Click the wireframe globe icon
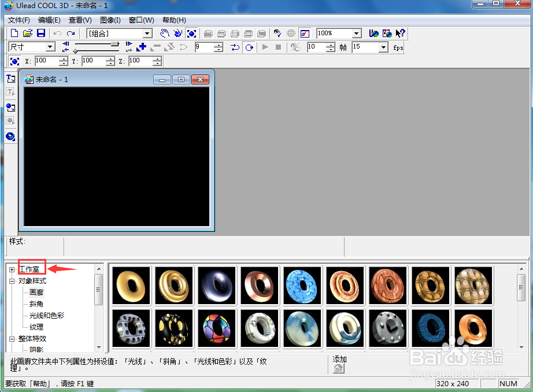The image size is (533, 392). pyautogui.click(x=291, y=34)
